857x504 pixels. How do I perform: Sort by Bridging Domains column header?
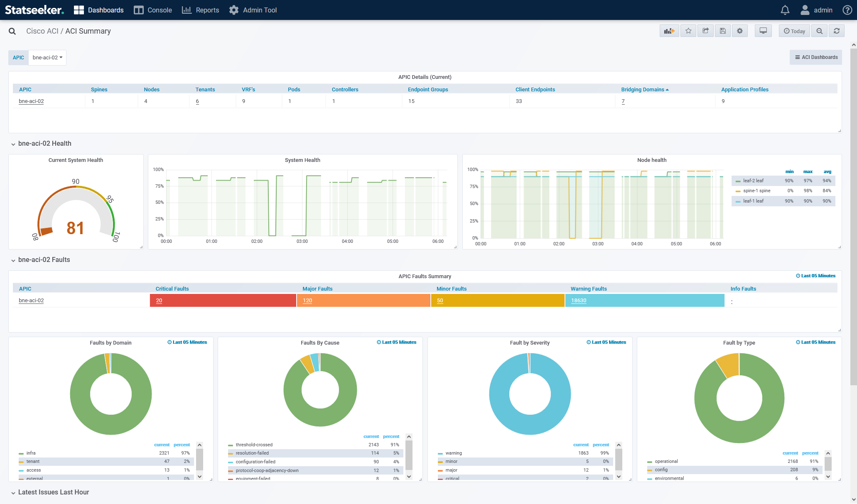pyautogui.click(x=645, y=90)
